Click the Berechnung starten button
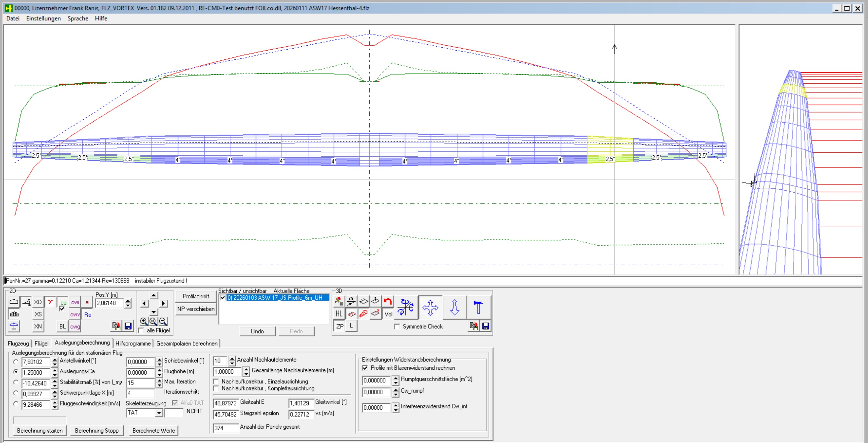Screen dimensions: 868x443 click(x=40, y=431)
